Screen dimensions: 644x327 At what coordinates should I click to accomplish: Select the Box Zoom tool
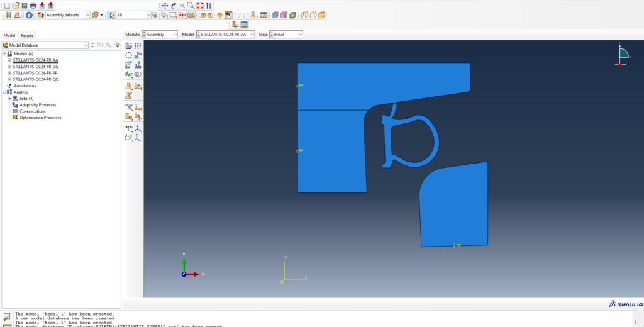click(191, 5)
